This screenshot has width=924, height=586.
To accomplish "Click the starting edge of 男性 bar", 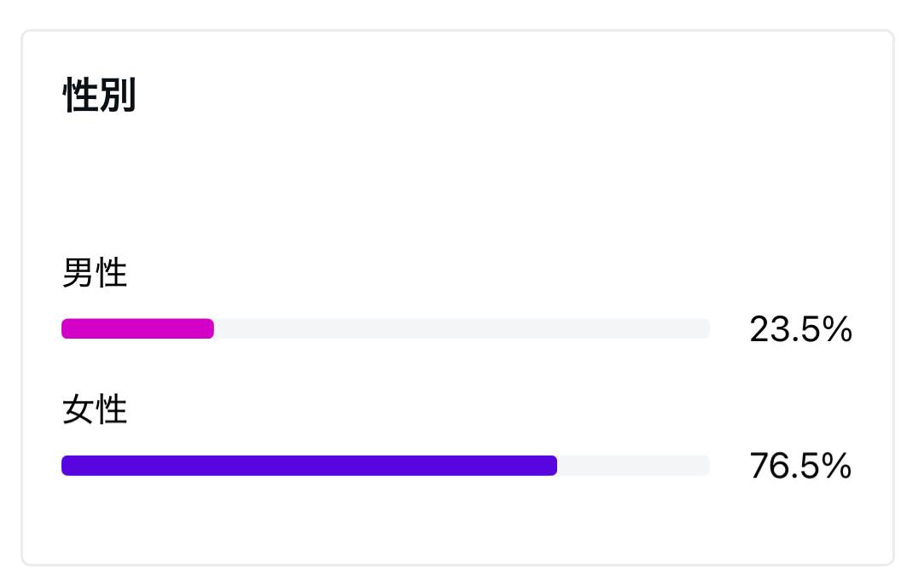I will [x=66, y=328].
